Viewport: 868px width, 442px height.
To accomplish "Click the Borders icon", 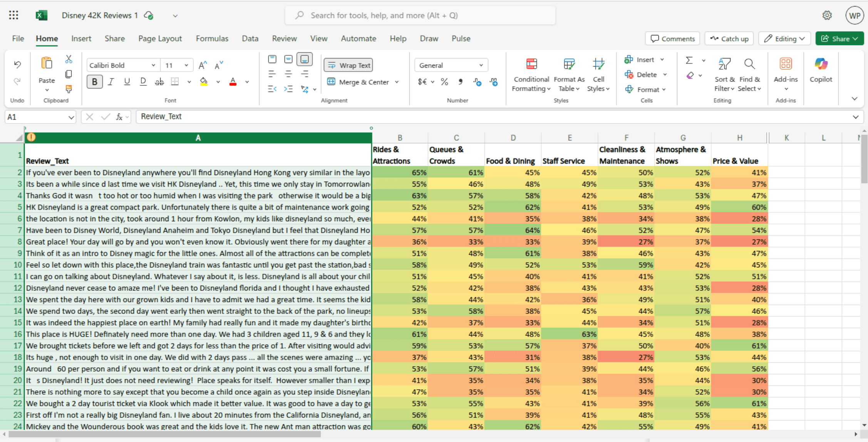I will click(175, 82).
